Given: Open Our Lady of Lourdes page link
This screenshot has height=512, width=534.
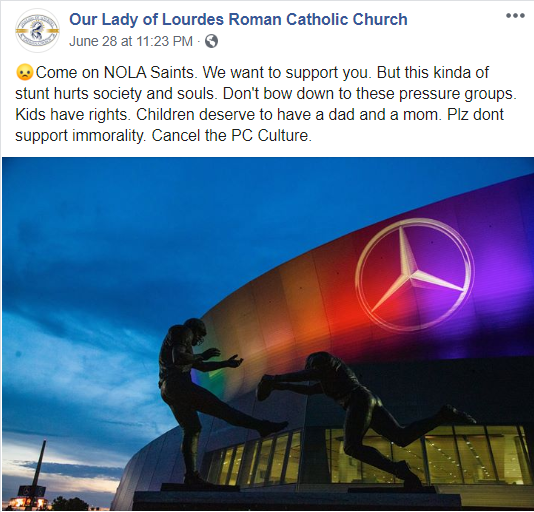Looking at the screenshot, I should 238,19.
